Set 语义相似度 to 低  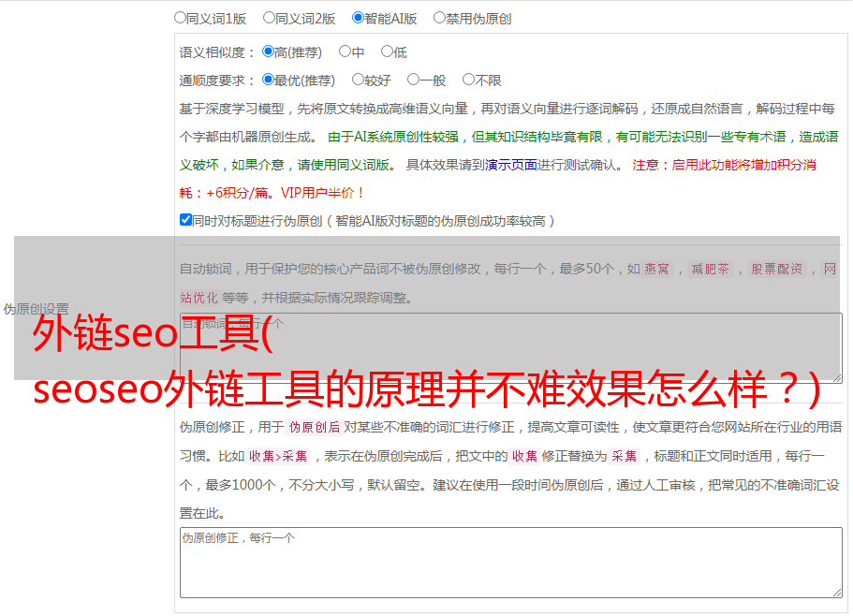(387, 51)
